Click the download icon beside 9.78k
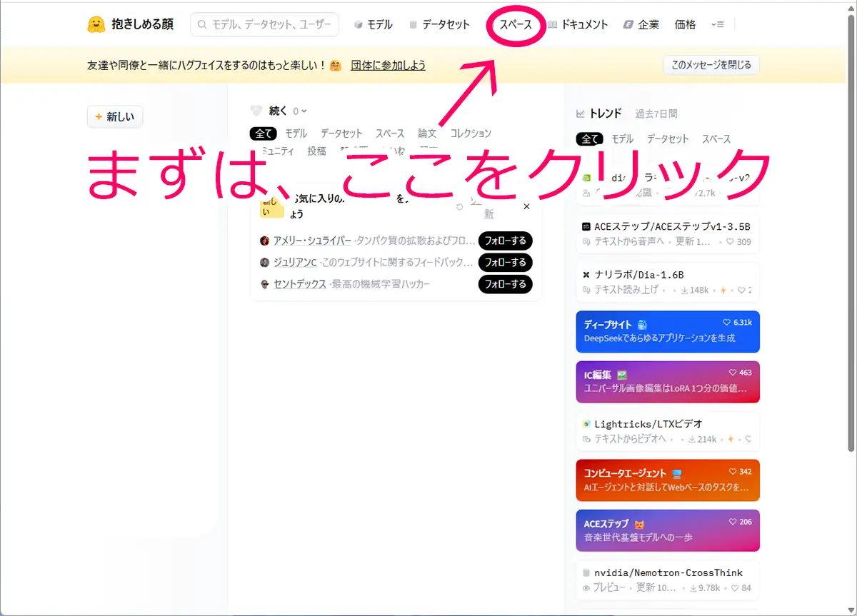The height and width of the screenshot is (616, 857). point(693,588)
